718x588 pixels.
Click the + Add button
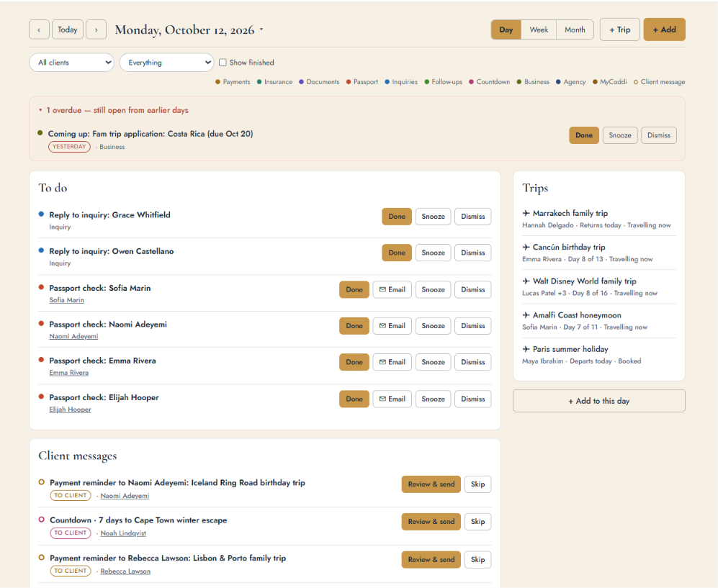(x=664, y=30)
